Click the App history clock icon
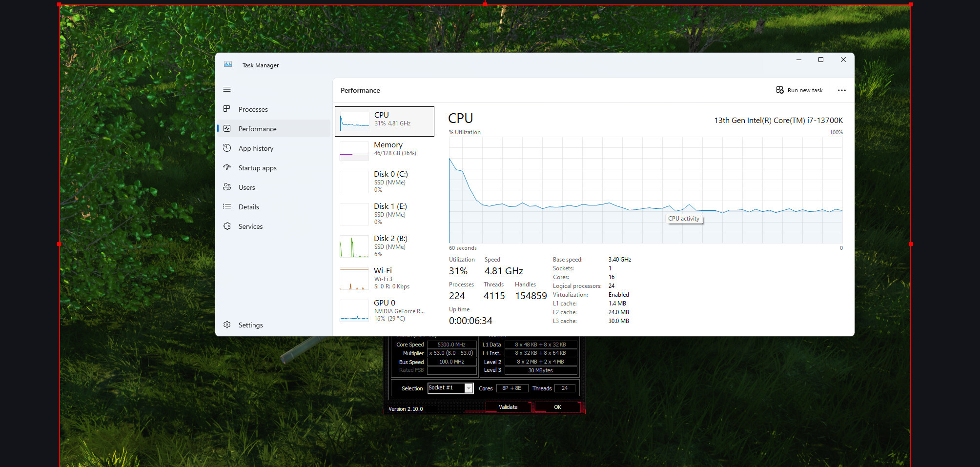 227,148
